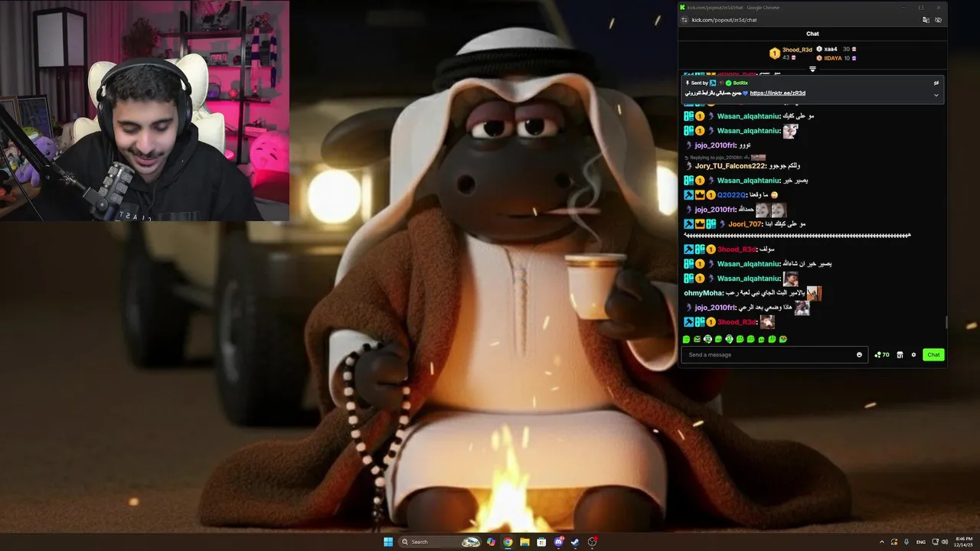This screenshot has height=551, width=980.
Task: Select IIDAYA in gifters leaderboard
Action: click(832, 58)
